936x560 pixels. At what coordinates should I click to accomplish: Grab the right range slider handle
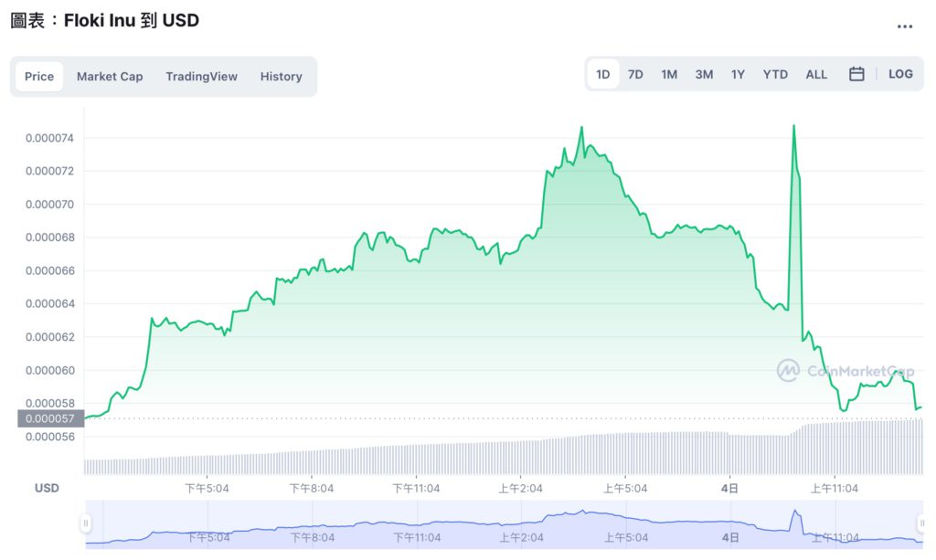921,523
